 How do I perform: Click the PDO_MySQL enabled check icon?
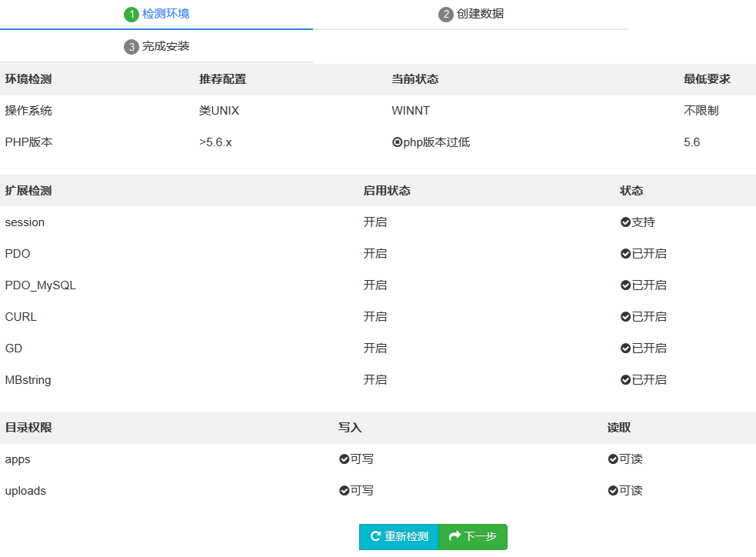(x=625, y=285)
